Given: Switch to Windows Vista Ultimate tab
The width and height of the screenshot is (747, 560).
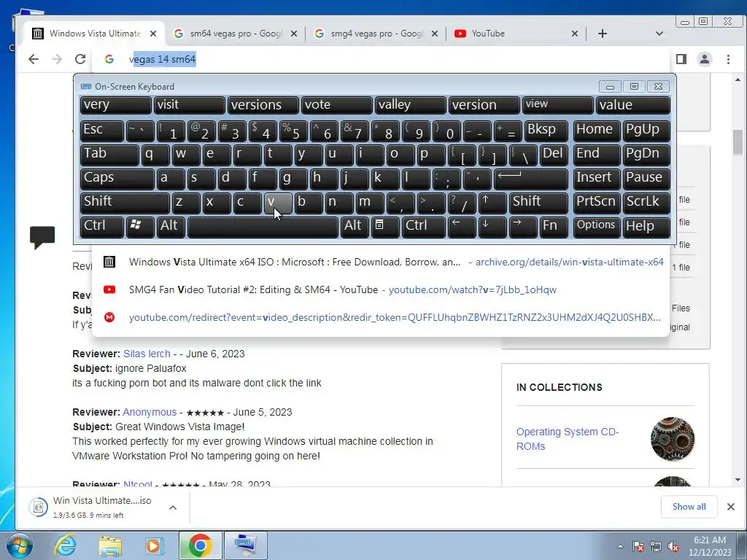Looking at the screenshot, I should coord(94,34).
